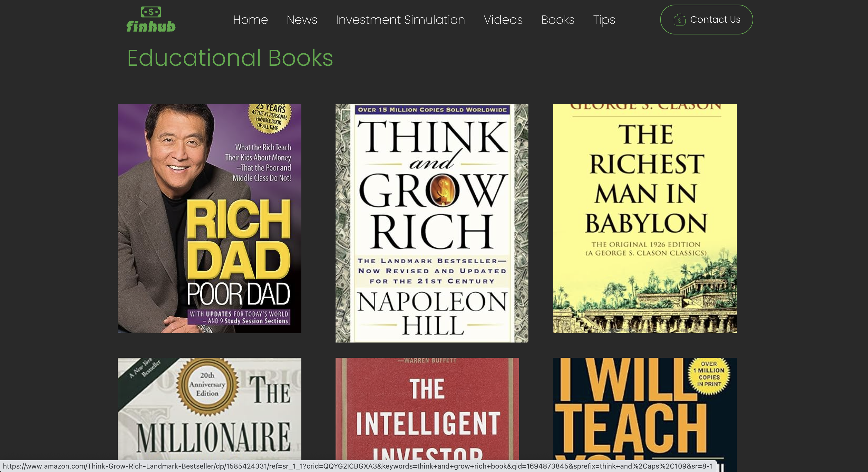Open the Investment Simulation page
Screen dimensions: 868x472
(x=400, y=20)
